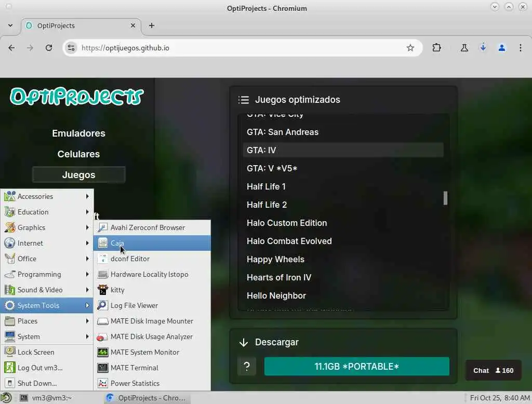Open the Chromium three-dot menu
The width and height of the screenshot is (532, 404).
point(521,48)
